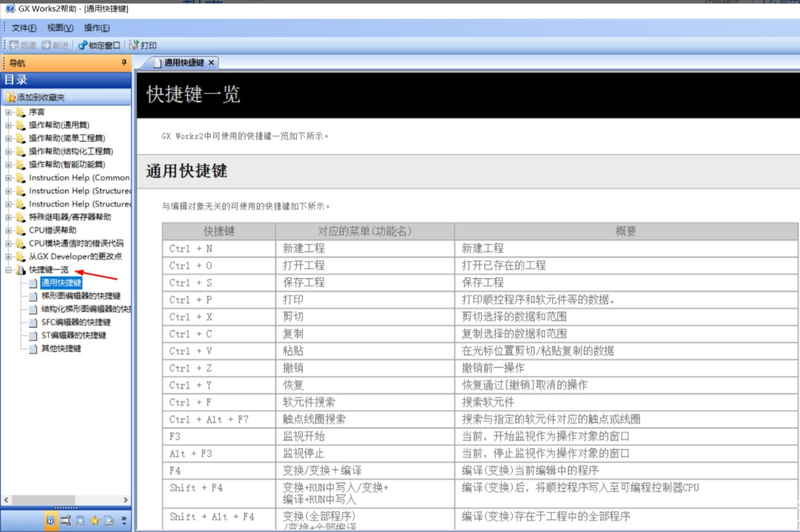Click the Index icon in bottom navigation strip
The width and height of the screenshot is (800, 532).
coord(65,521)
